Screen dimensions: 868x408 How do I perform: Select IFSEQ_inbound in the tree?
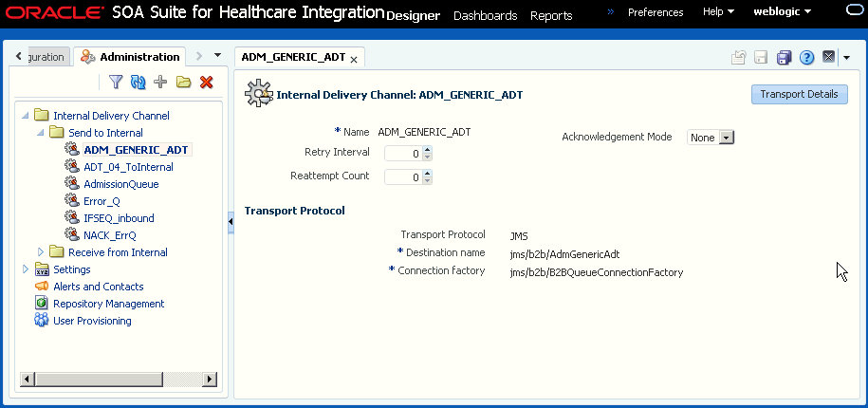(119, 218)
